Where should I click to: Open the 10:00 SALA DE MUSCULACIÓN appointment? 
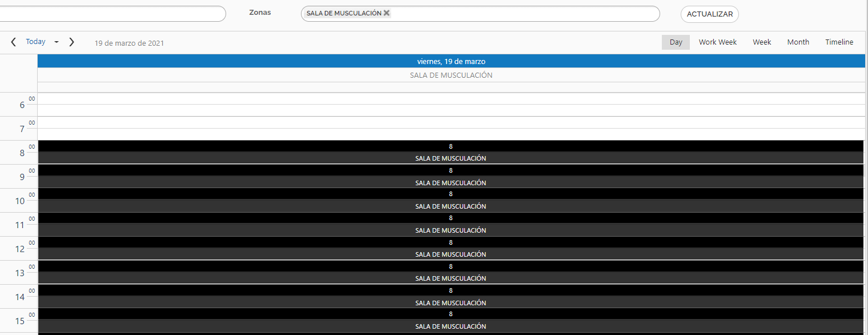click(451, 201)
